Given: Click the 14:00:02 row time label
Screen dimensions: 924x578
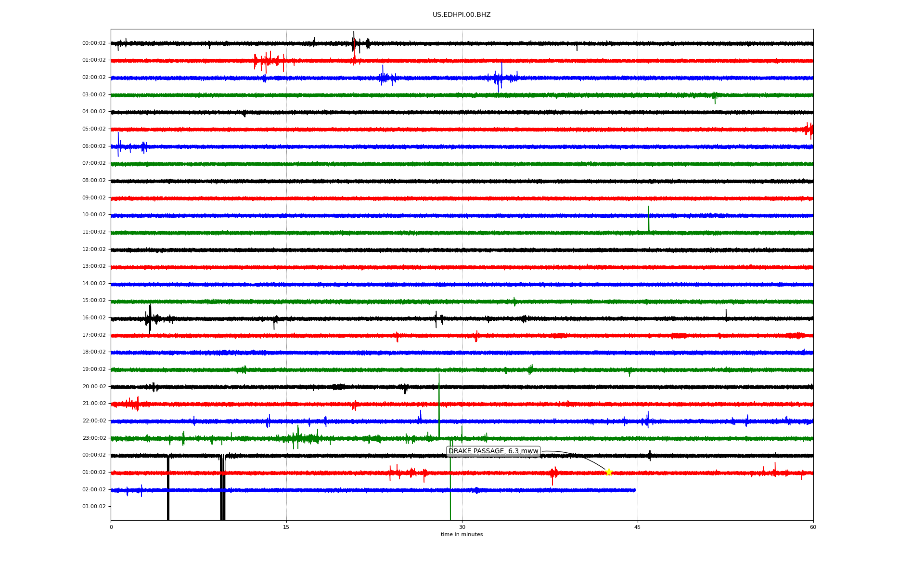Looking at the screenshot, I should point(94,284).
